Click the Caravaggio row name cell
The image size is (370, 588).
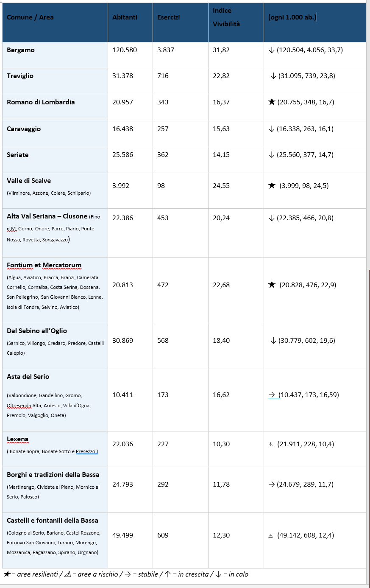(24, 129)
